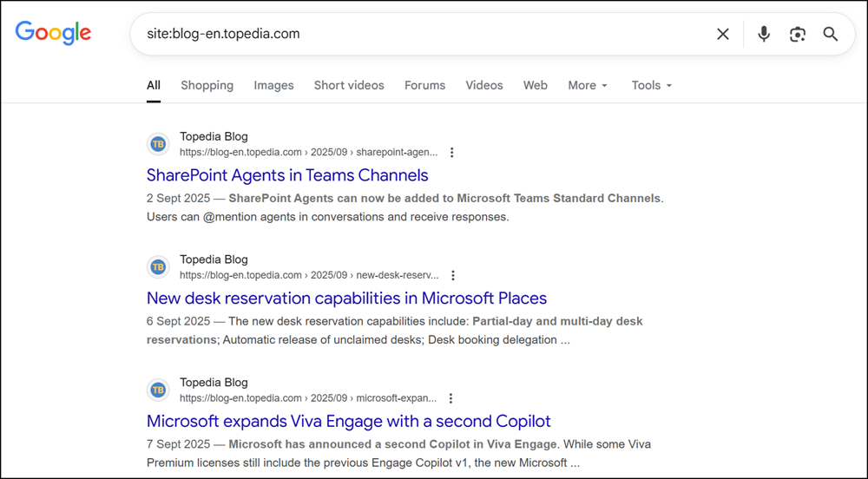The height and width of the screenshot is (479, 868).
Task: Open Google Lens image search icon
Action: pyautogui.click(x=798, y=35)
